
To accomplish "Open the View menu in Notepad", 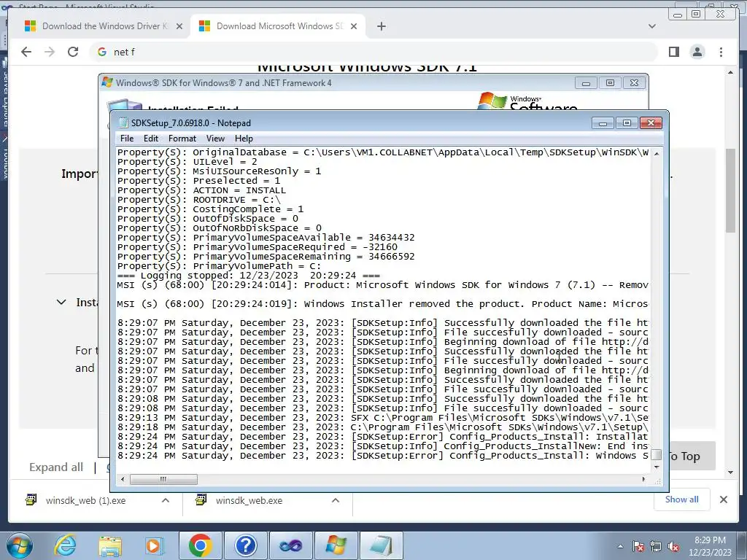I will [215, 139].
